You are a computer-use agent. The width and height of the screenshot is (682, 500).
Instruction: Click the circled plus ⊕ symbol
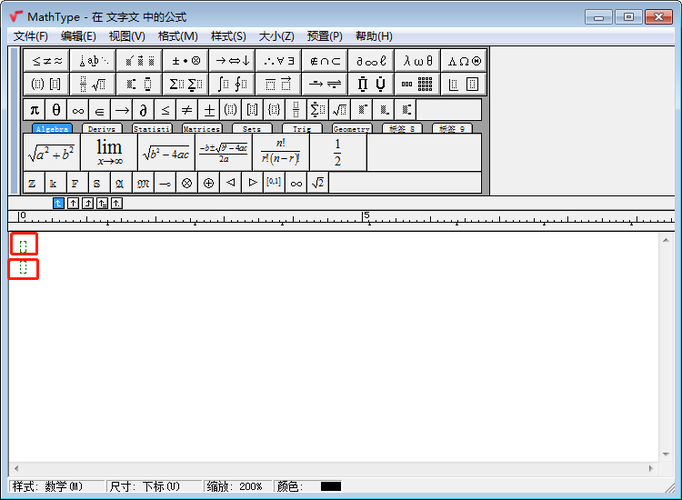[x=208, y=183]
